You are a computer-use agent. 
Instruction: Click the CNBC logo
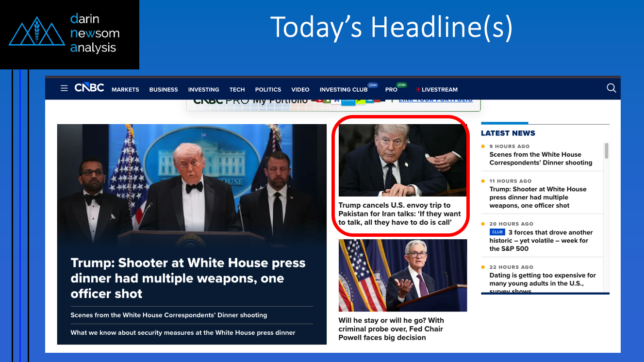coord(89,88)
